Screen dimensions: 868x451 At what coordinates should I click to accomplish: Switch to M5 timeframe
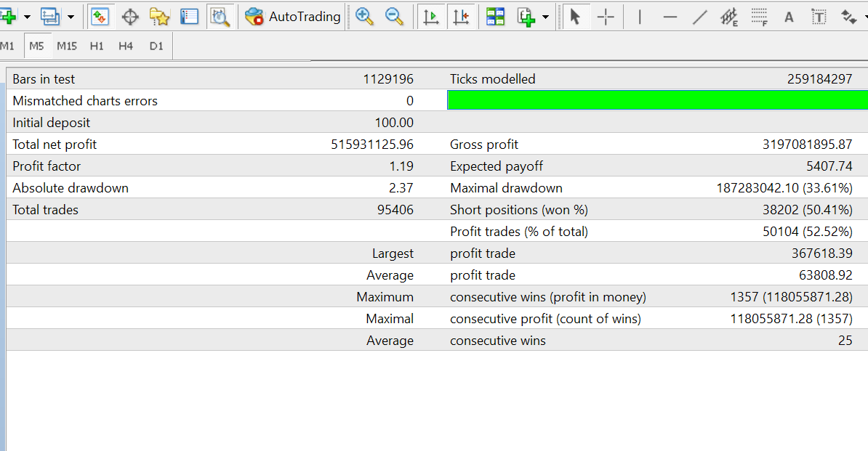(x=37, y=46)
